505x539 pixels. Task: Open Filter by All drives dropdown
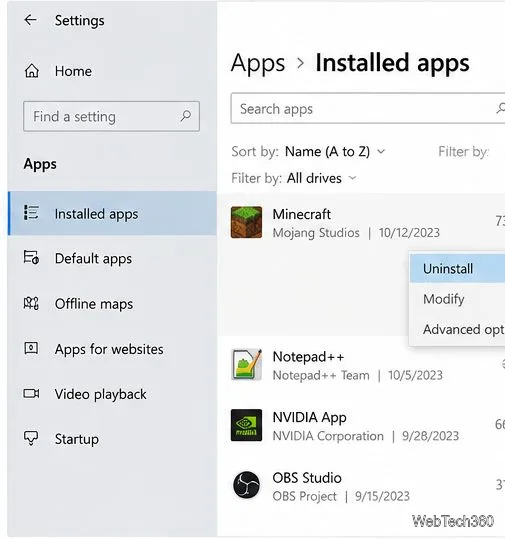click(x=321, y=178)
